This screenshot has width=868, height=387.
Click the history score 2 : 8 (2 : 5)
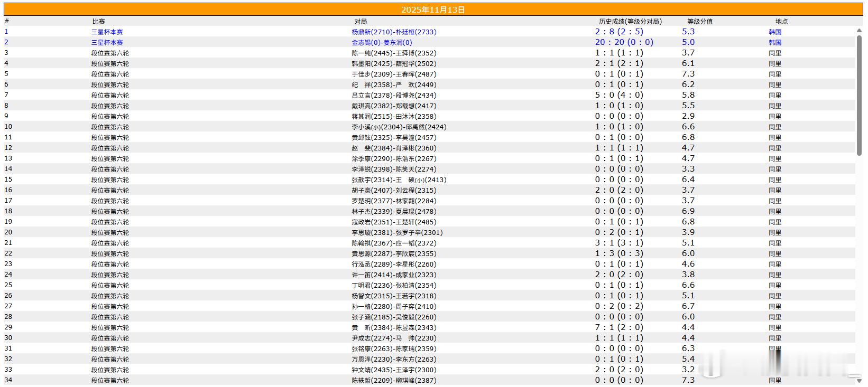pyautogui.click(x=620, y=32)
